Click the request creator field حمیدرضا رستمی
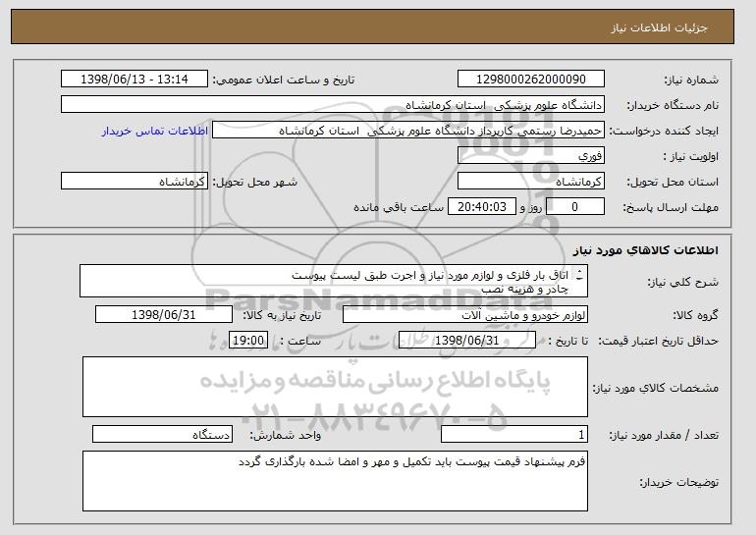This screenshot has height=535, width=756. tap(408, 131)
